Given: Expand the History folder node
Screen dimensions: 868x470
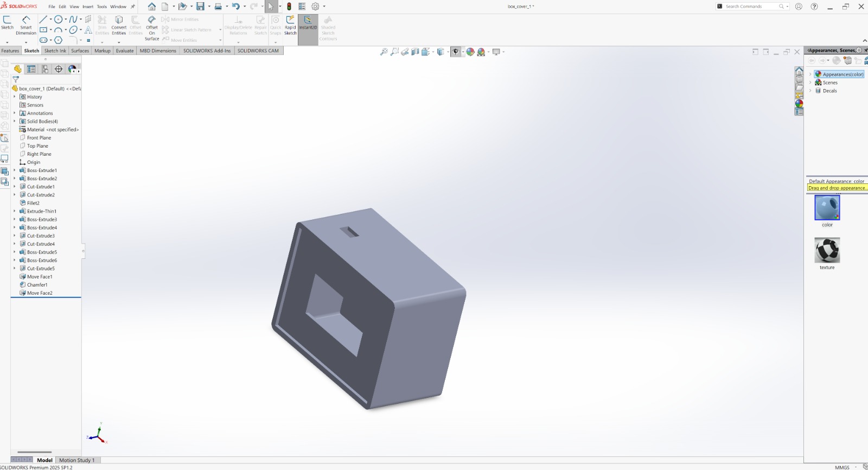Looking at the screenshot, I should pyautogui.click(x=15, y=97).
